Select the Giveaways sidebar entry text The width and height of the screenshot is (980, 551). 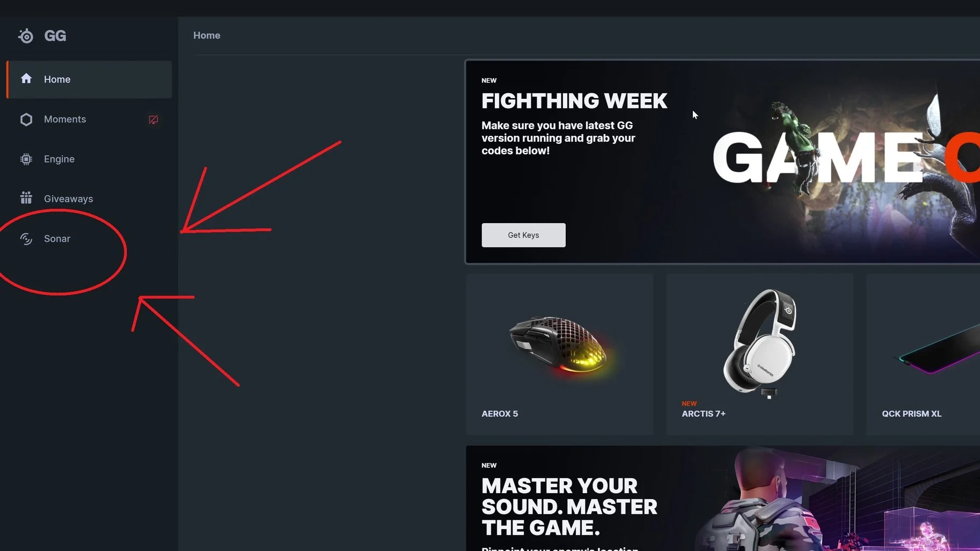68,199
